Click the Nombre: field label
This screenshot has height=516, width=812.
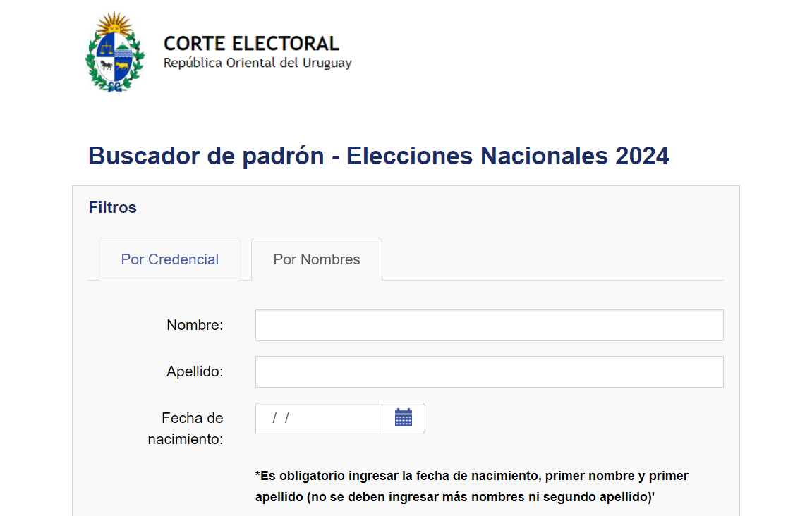[195, 325]
